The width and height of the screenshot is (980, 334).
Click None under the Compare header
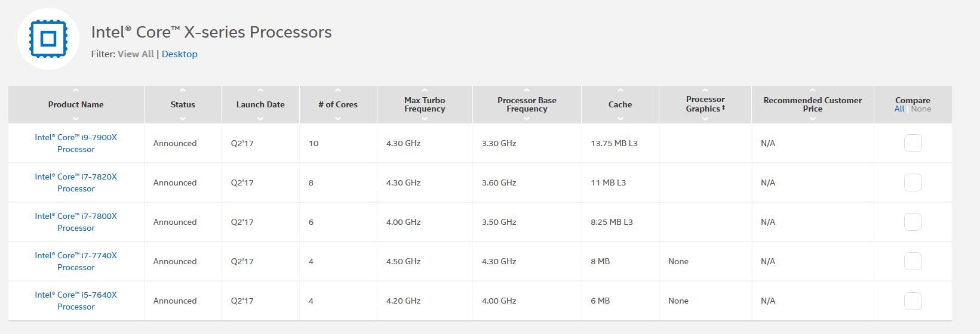coord(921,109)
